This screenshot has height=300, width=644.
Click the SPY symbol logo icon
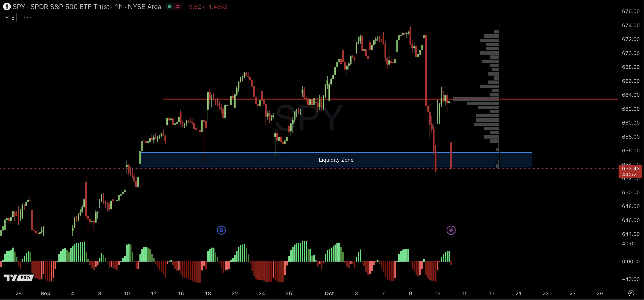click(x=7, y=7)
